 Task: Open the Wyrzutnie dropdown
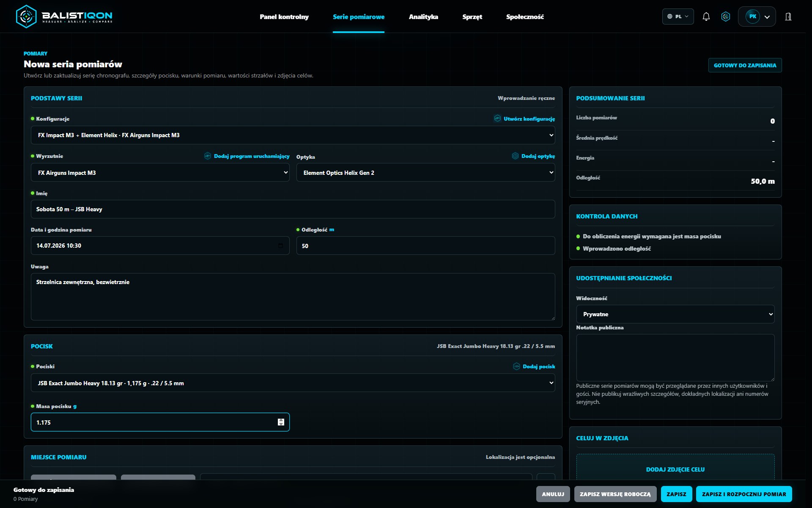point(160,172)
